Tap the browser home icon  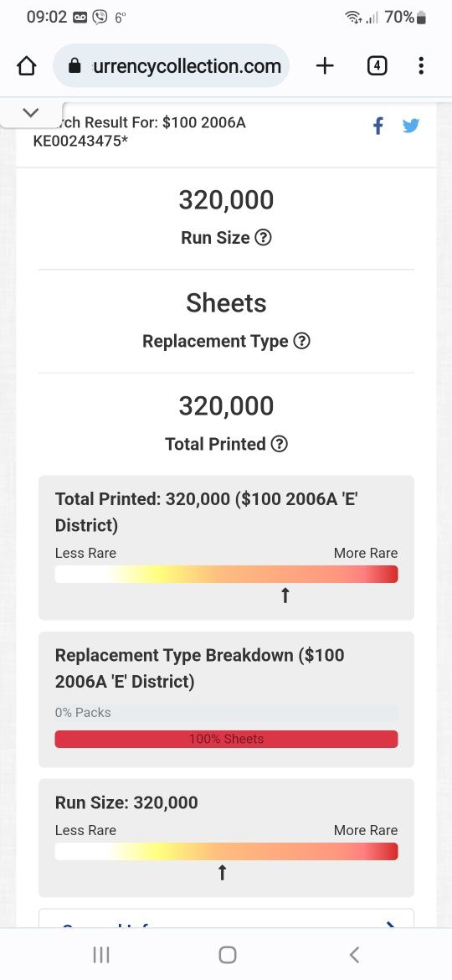click(26, 65)
